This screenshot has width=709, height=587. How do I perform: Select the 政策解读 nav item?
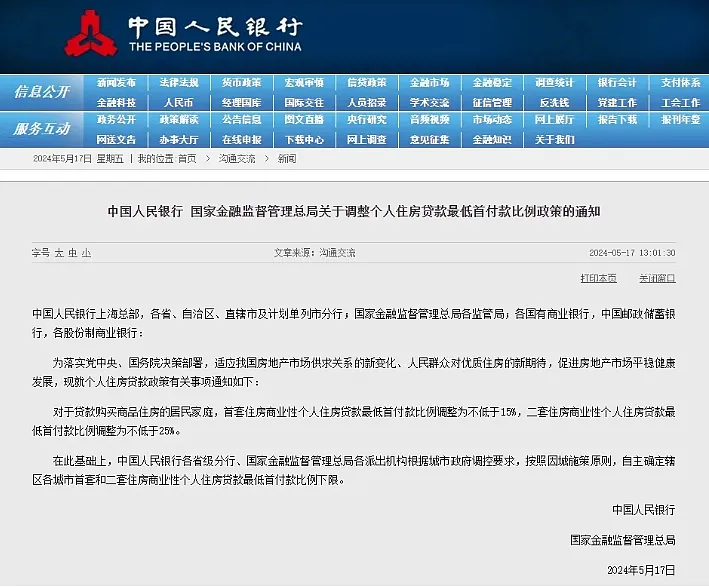pyautogui.click(x=179, y=120)
